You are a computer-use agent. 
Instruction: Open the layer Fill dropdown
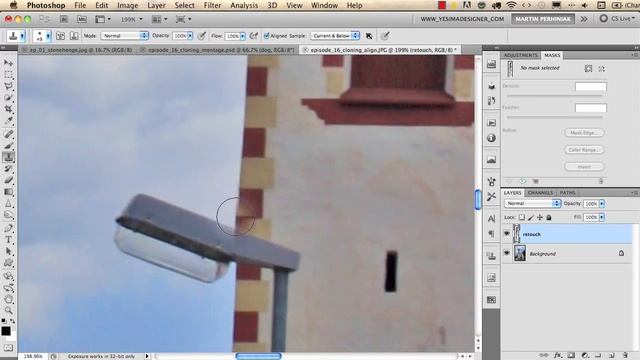pos(602,217)
